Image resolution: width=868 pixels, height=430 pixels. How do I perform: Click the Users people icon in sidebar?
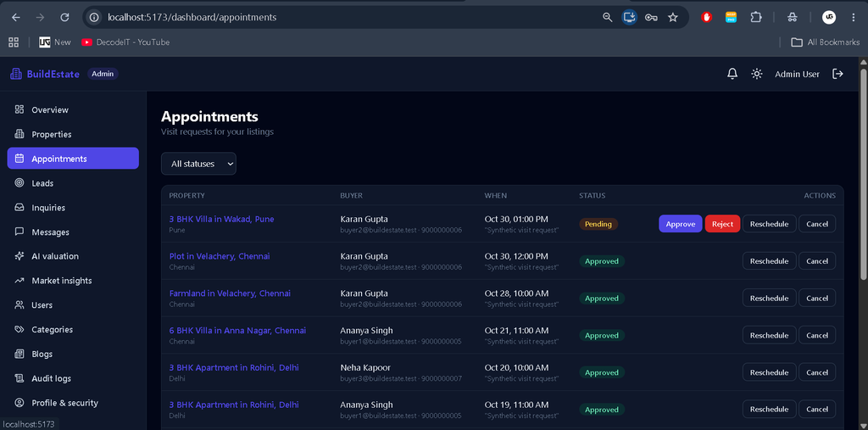[19, 304]
